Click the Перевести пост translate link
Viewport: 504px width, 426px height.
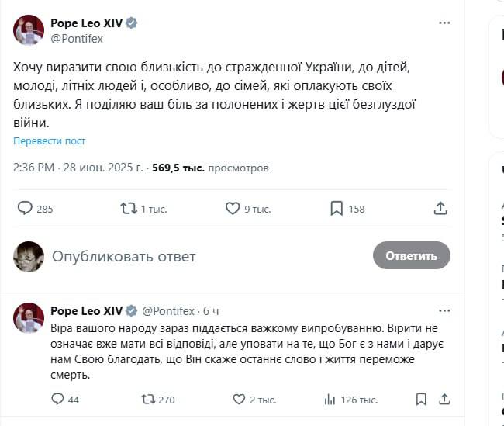click(49, 141)
